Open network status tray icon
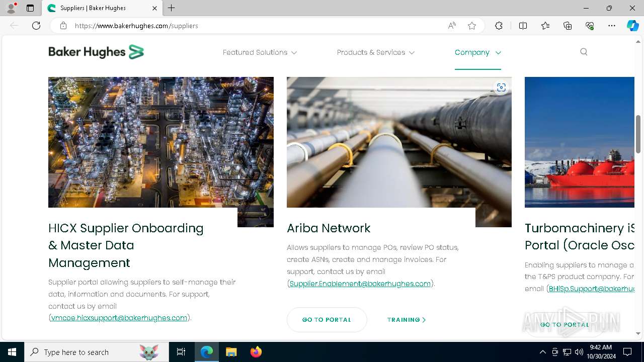 [x=567, y=352]
